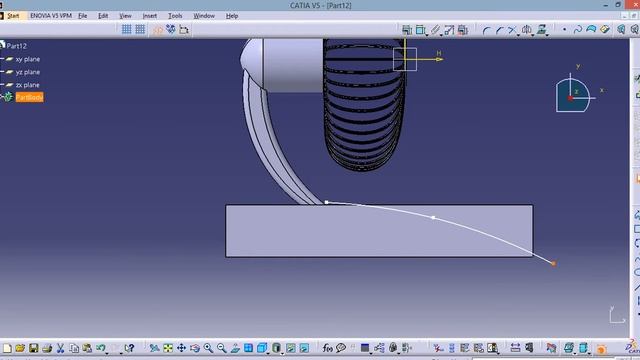This screenshot has height=360, width=640.
Task: Click the red Update All icon
Action: tap(438, 348)
